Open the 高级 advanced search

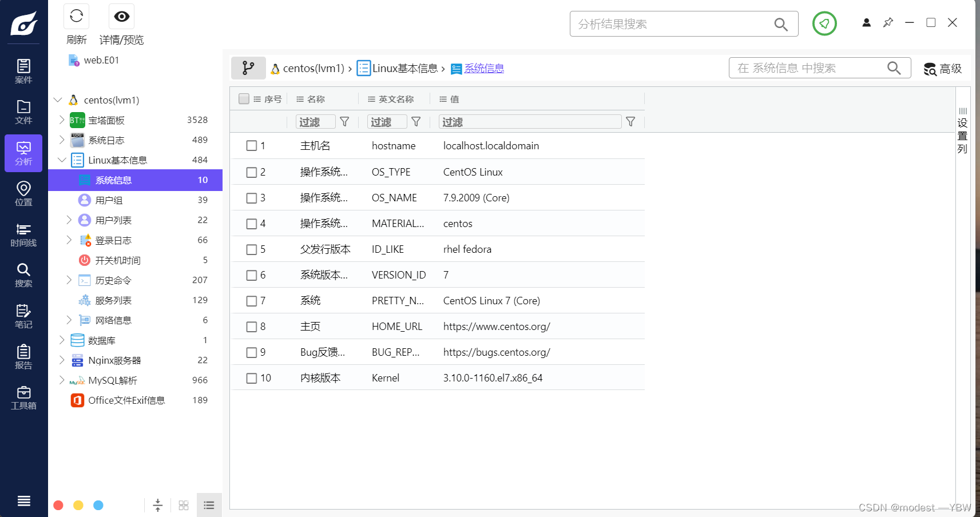tap(943, 69)
